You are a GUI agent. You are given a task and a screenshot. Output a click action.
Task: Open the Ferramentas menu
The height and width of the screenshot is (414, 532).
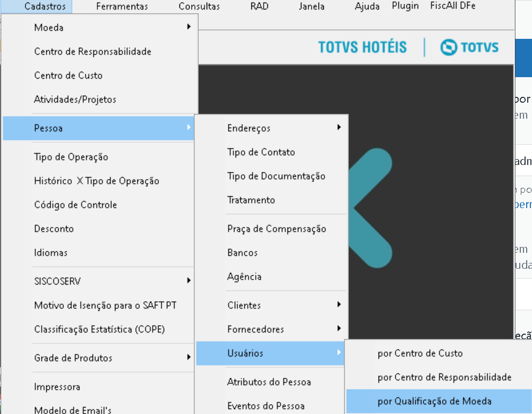tap(122, 6)
